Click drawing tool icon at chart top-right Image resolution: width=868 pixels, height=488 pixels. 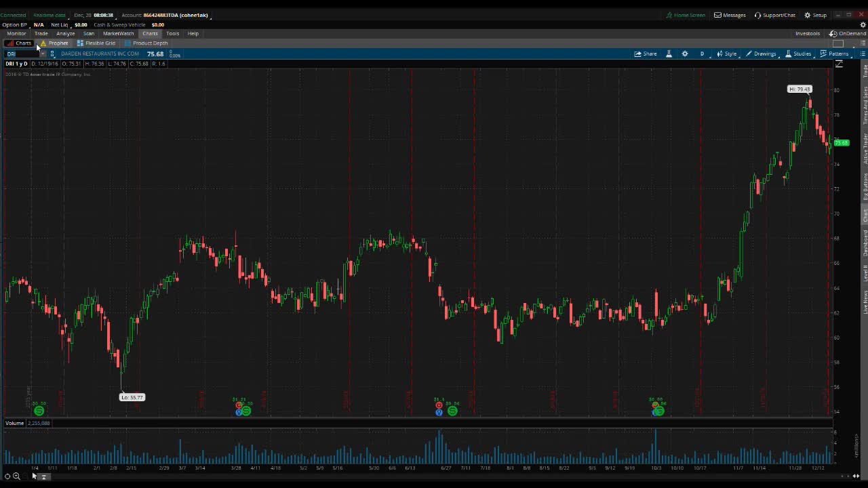(x=839, y=64)
